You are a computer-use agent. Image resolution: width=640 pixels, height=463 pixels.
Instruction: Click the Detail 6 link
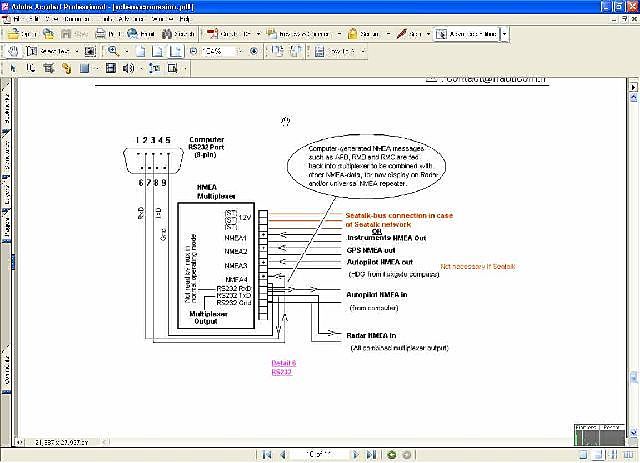point(284,363)
